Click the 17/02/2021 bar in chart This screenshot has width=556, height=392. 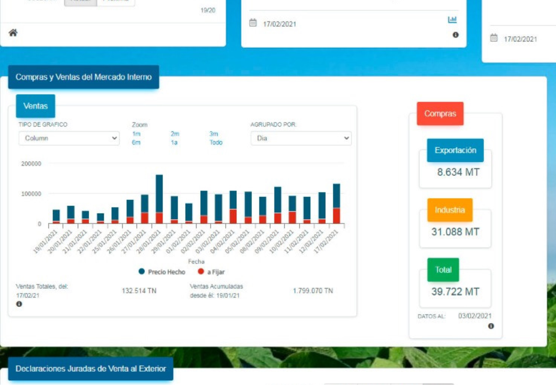tap(337, 204)
